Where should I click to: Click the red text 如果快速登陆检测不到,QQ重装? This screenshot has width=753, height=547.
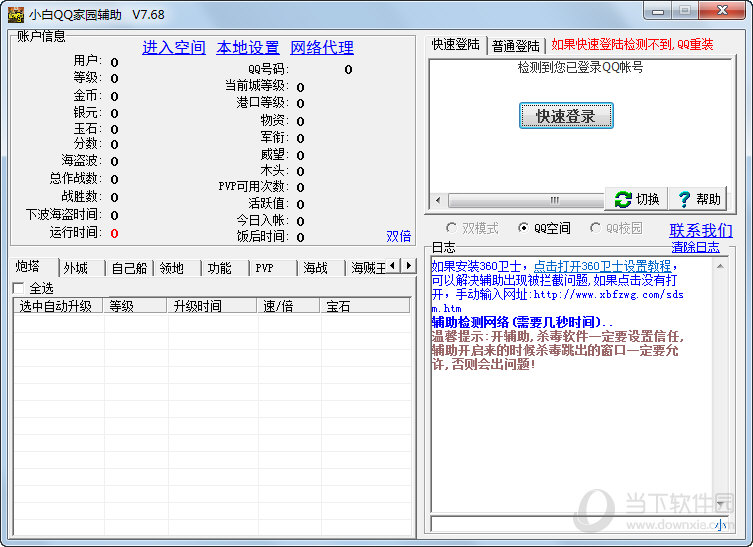(x=632, y=45)
